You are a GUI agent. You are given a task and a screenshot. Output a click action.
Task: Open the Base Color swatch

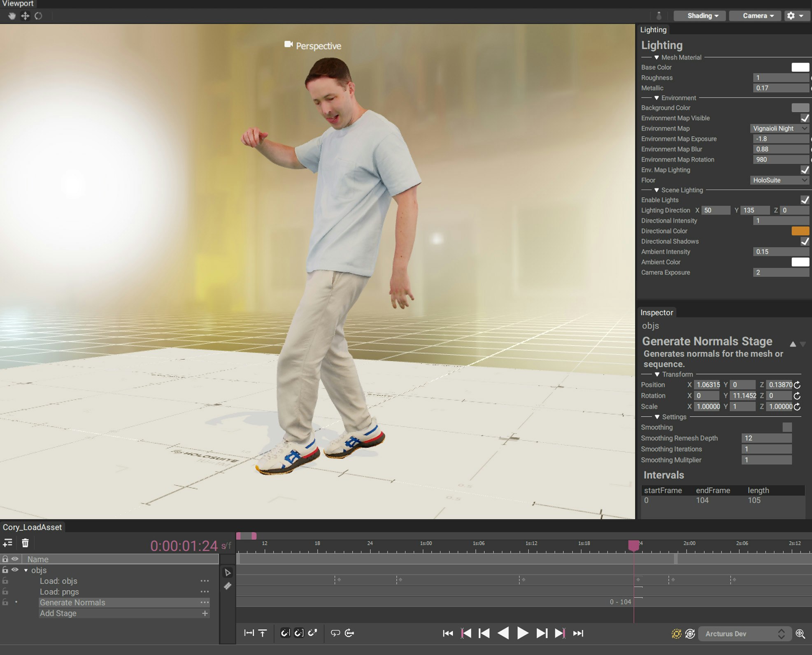pyautogui.click(x=800, y=67)
